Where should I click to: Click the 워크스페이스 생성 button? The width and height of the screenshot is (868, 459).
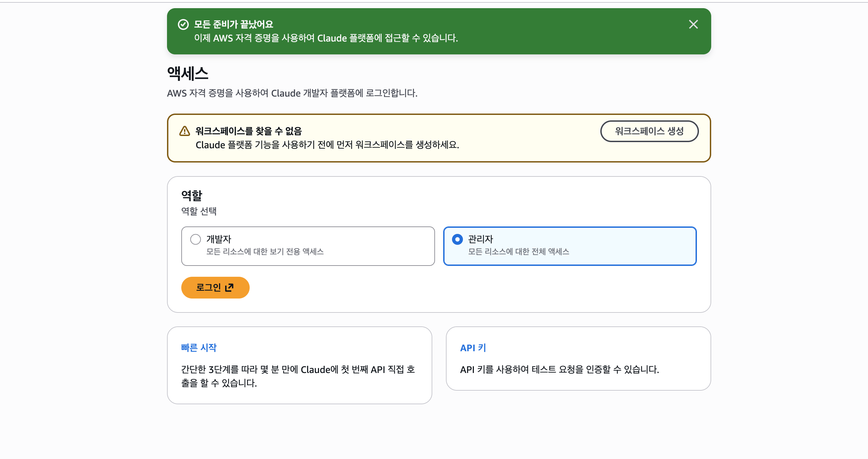pyautogui.click(x=649, y=131)
